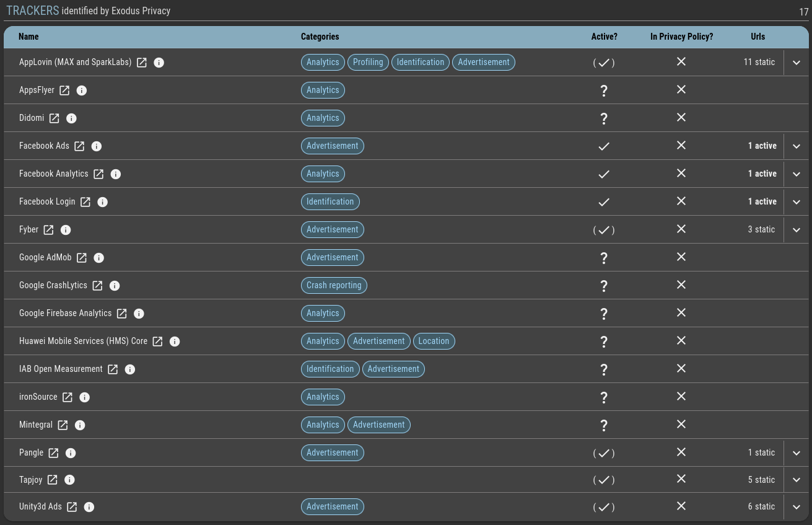
Task: Click Crash reporting tag for CrashLytics
Action: 334,285
